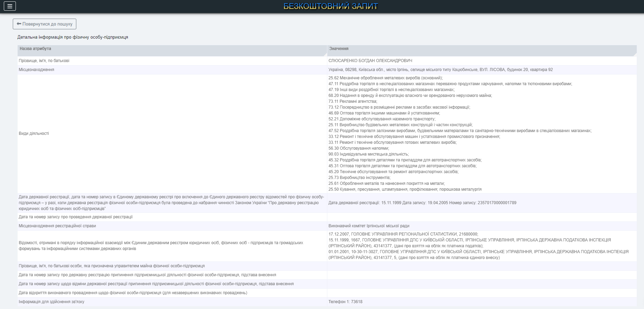Click the registration date value '15.11.1999 Дата запису'
This screenshot has height=309, width=644.
point(422,203)
